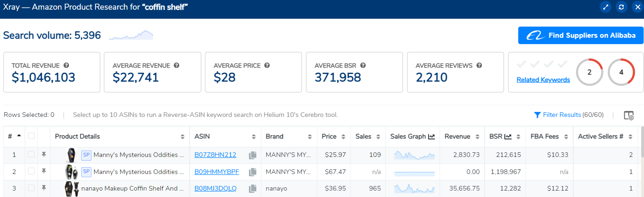Screen dimensions: 644x197
Task: Open the table column settings icon
Action: (x=629, y=116)
